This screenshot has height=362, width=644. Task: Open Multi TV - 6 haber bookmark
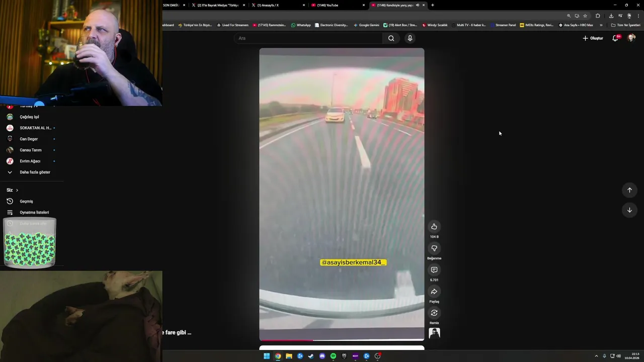pos(469,25)
